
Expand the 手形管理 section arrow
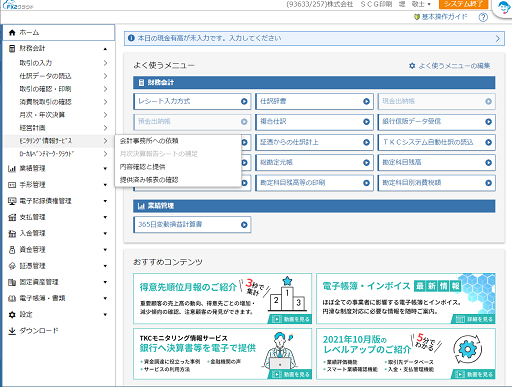(105, 185)
